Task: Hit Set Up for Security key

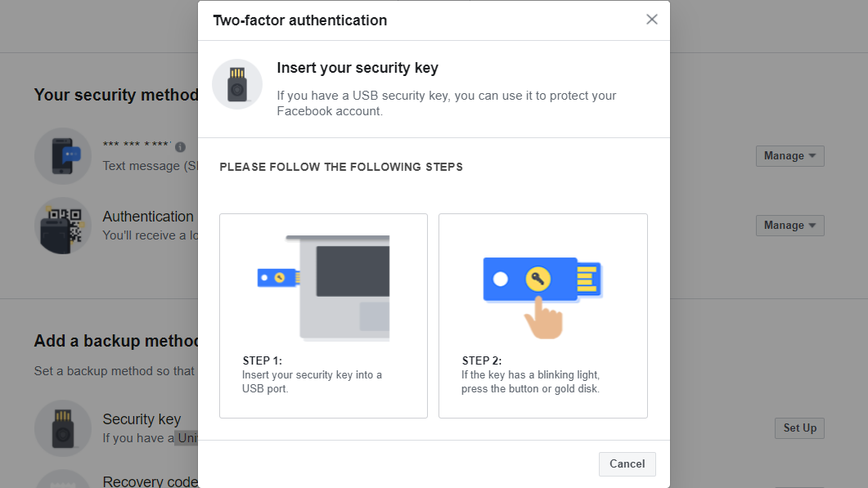Action: pyautogui.click(x=799, y=428)
